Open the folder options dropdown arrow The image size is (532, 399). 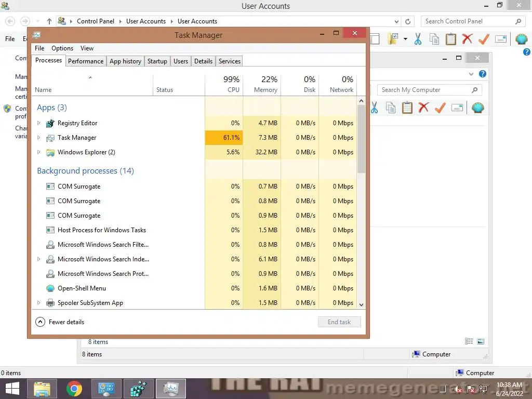point(405,39)
